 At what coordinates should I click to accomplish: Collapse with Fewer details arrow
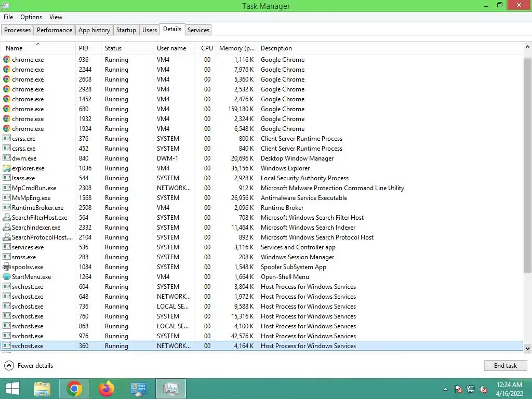click(x=9, y=365)
